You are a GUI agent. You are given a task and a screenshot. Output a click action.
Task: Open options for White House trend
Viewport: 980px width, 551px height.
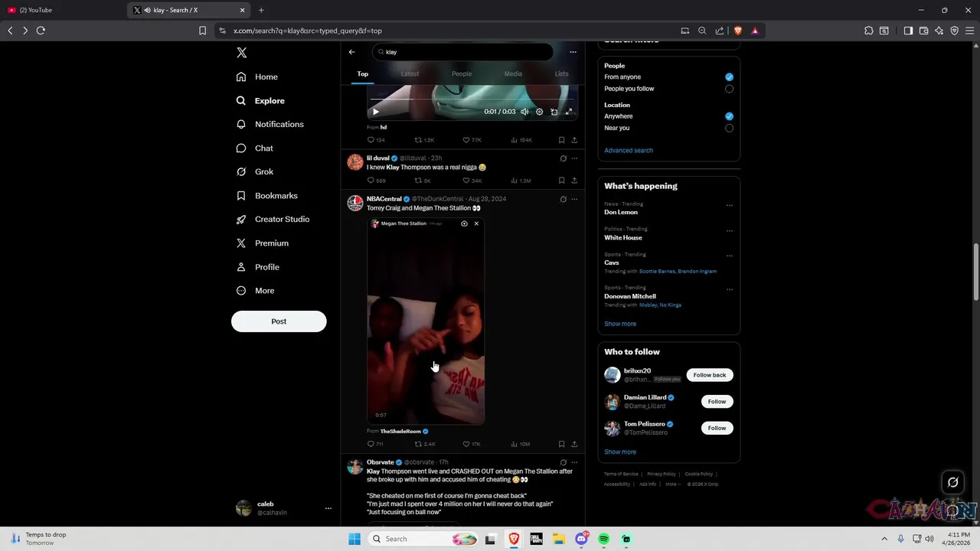pyautogui.click(x=729, y=230)
